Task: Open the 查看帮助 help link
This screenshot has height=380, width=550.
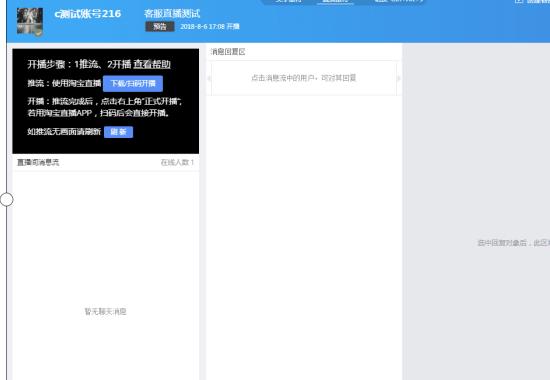Action: [152, 64]
